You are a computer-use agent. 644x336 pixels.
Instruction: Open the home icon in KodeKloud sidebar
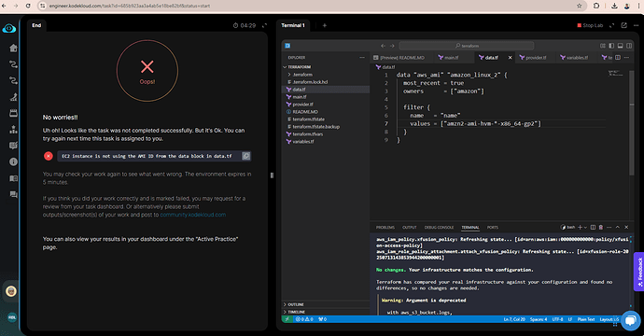click(x=13, y=48)
